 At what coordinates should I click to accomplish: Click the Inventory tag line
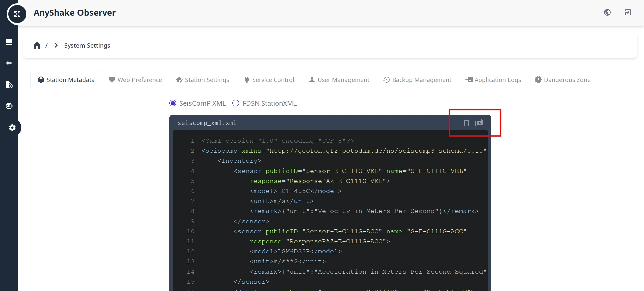(239, 161)
